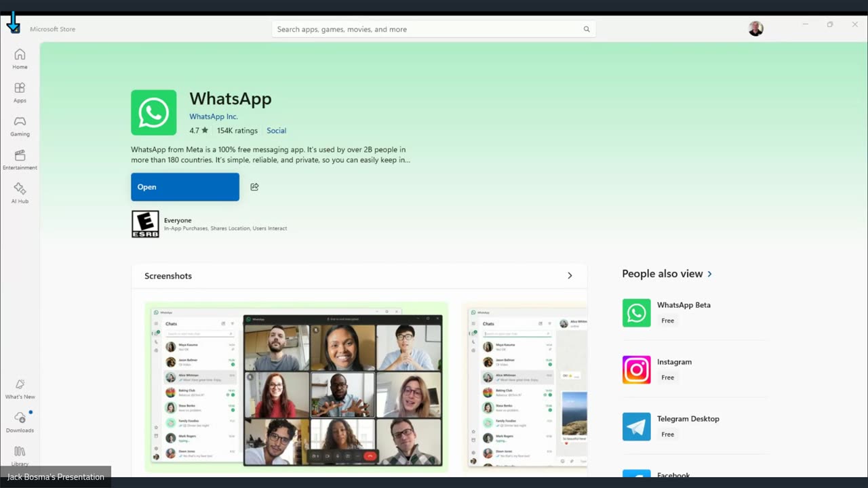Click the Instagram Free price tag

tap(668, 378)
